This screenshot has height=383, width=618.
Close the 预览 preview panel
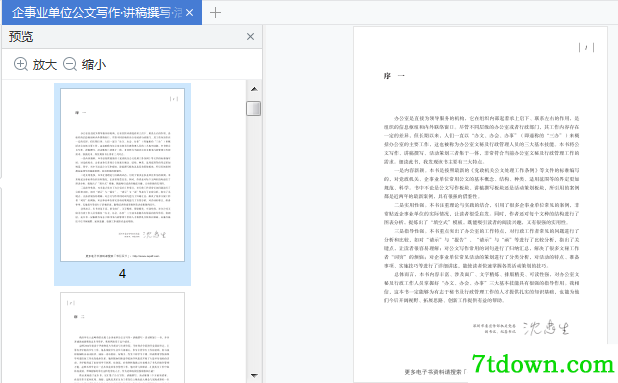[x=250, y=37]
